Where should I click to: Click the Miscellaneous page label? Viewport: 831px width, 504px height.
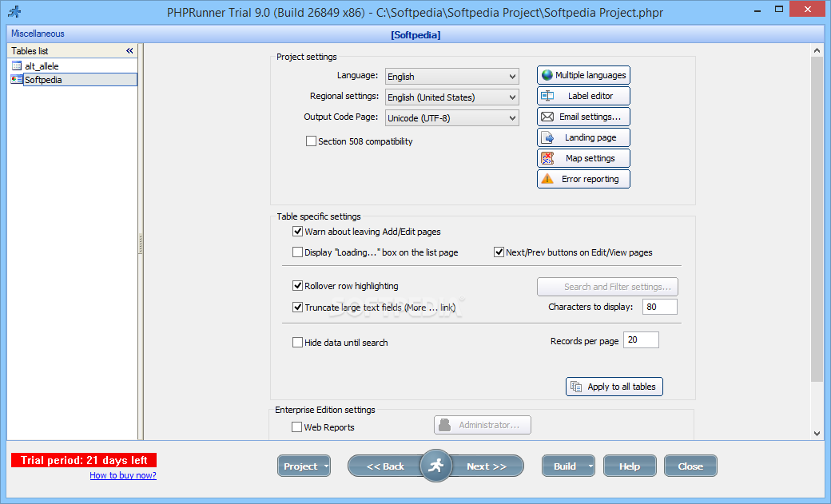[x=38, y=34]
